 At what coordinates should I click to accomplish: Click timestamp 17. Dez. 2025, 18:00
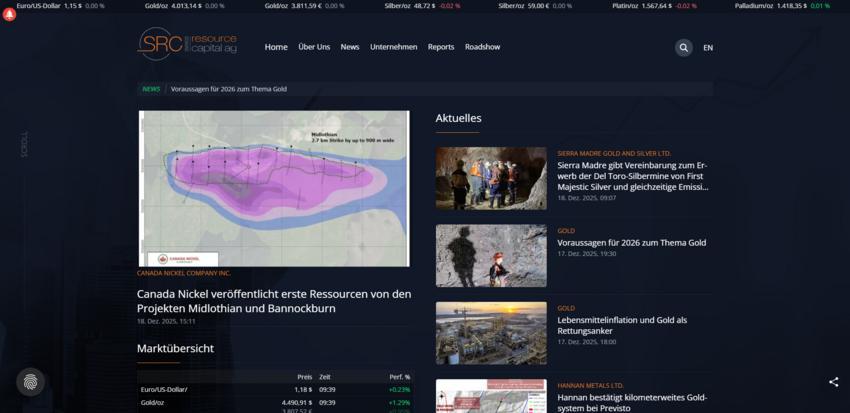point(587,341)
